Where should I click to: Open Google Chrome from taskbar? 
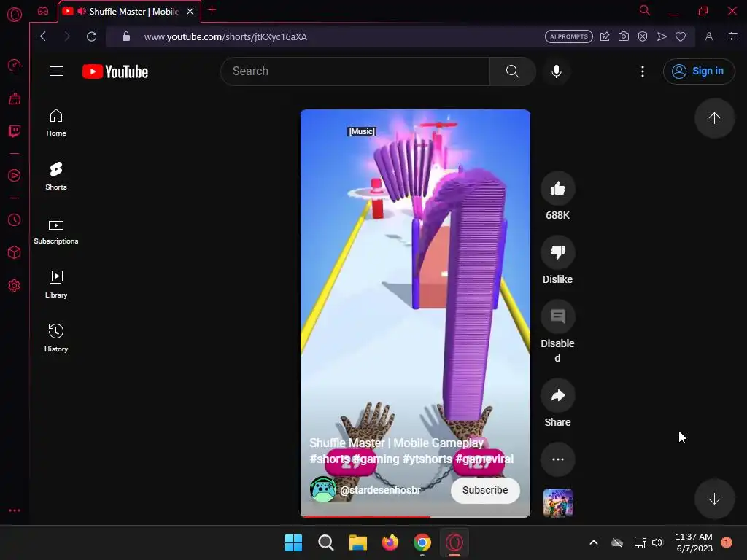[x=422, y=542]
